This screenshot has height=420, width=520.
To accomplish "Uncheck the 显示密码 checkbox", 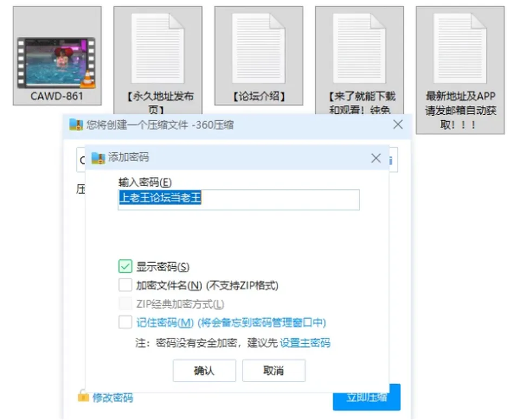I will pos(125,266).
